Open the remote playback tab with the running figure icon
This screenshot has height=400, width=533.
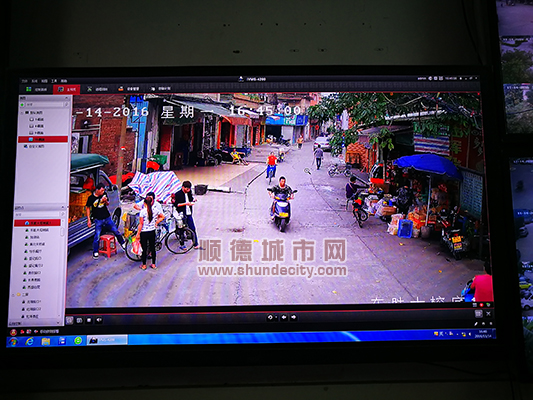(97, 89)
